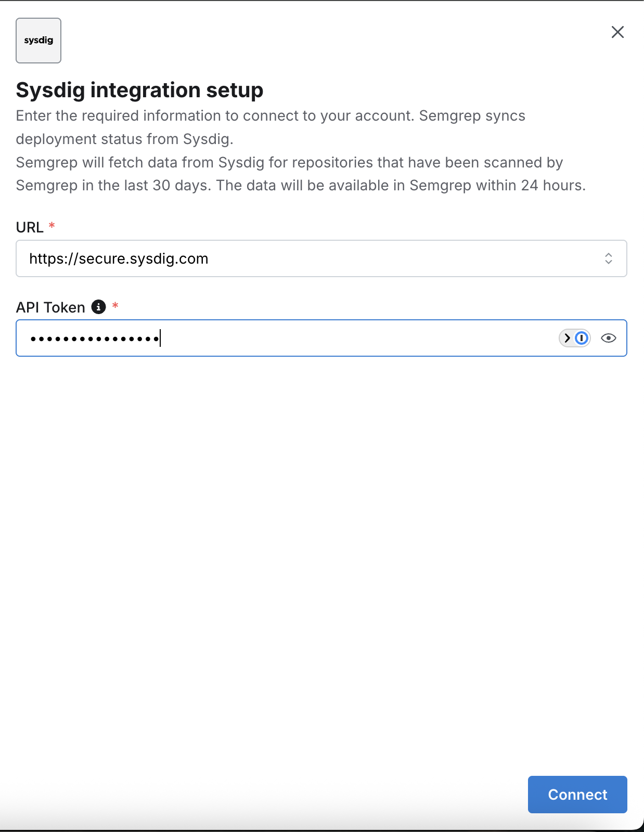Click the red asterisk next to URL
The height and width of the screenshot is (832, 644).
[52, 226]
